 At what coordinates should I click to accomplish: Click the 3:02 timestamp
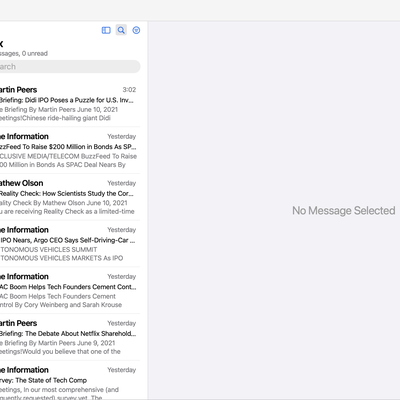point(129,90)
